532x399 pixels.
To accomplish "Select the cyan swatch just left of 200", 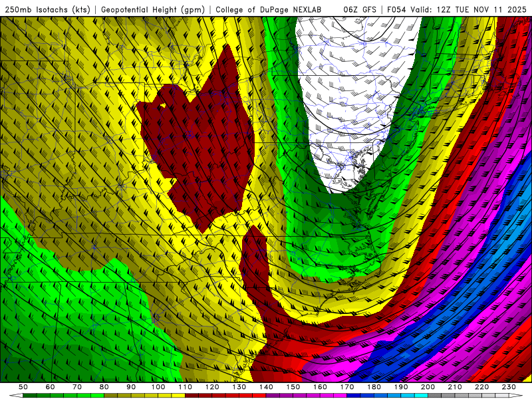I will (421, 396).
